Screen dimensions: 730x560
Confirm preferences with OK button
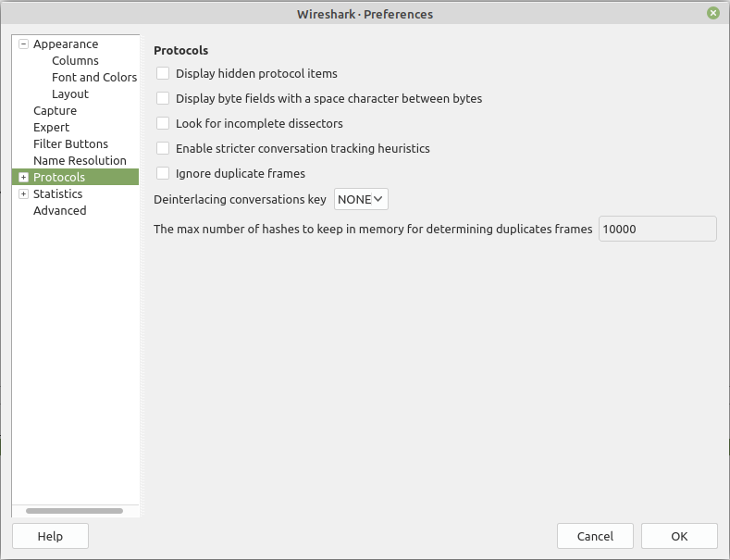tap(679, 536)
